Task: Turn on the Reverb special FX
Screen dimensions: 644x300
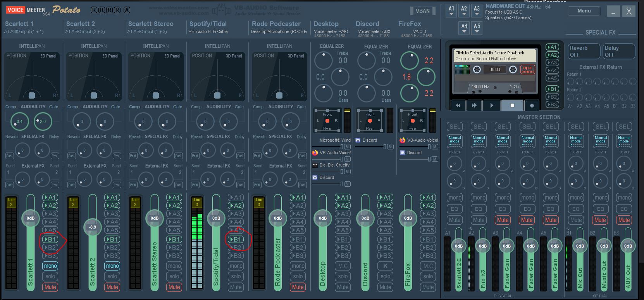Action: point(584,51)
